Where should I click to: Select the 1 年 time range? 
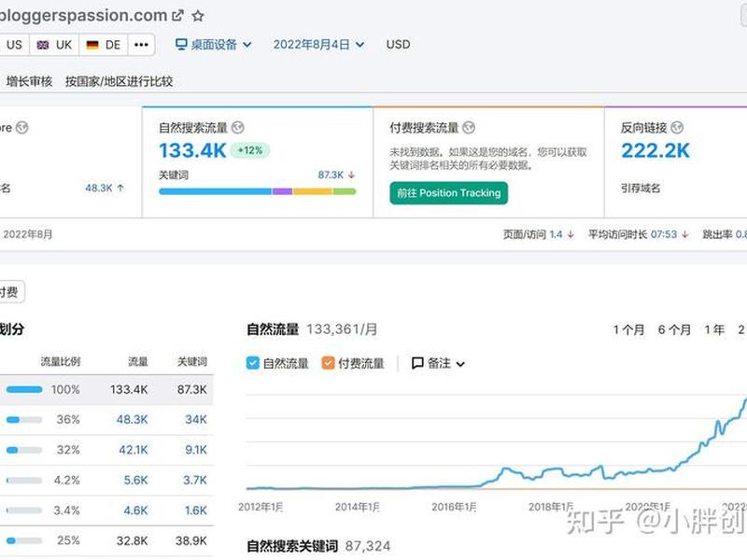tap(714, 329)
